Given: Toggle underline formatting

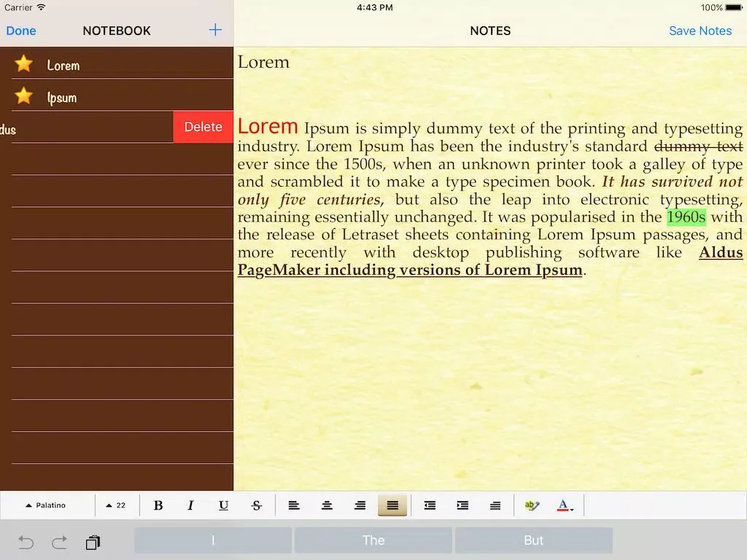Looking at the screenshot, I should coord(224,505).
